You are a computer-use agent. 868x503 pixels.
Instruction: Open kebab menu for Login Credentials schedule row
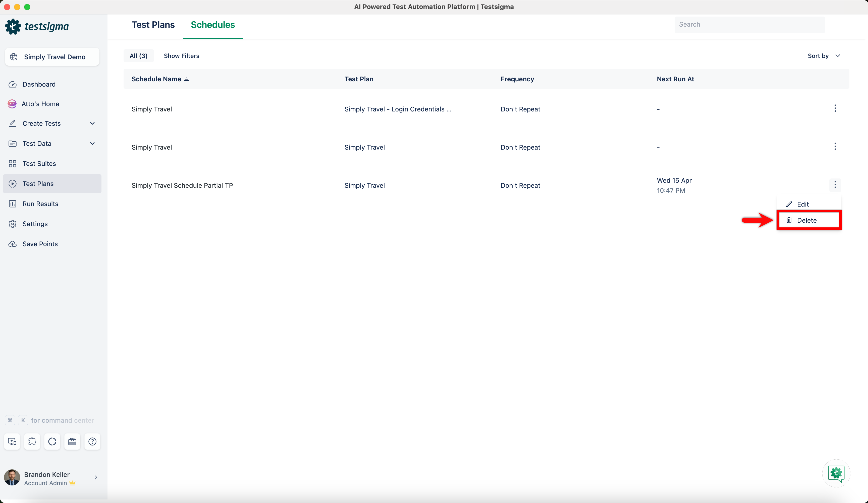(x=835, y=108)
